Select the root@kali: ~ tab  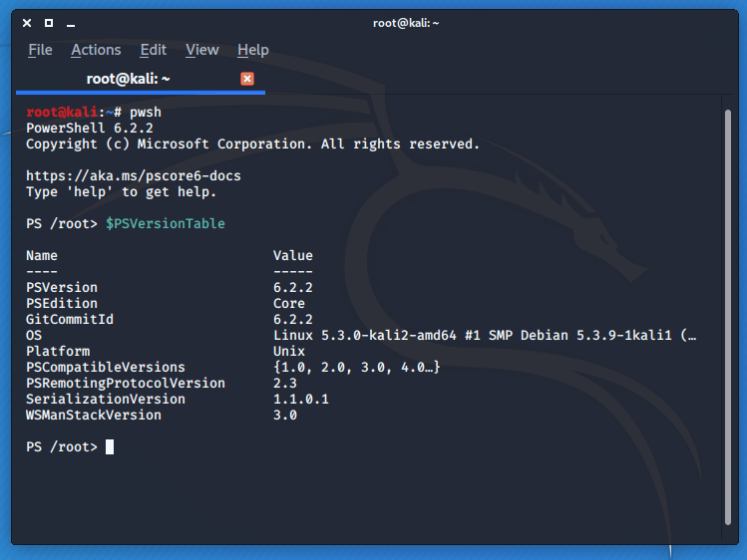pyautogui.click(x=128, y=79)
